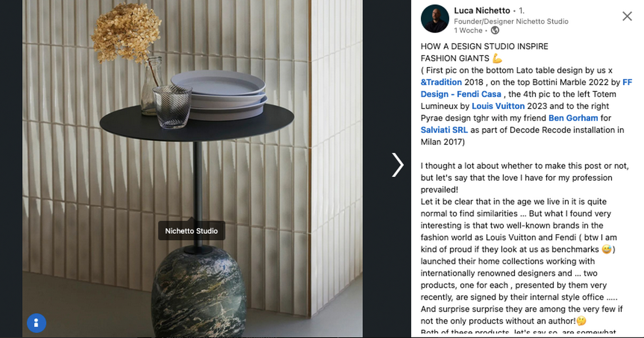644x338 pixels.
Task: Open Luca Nichetto's profile picture
Action: (x=435, y=19)
